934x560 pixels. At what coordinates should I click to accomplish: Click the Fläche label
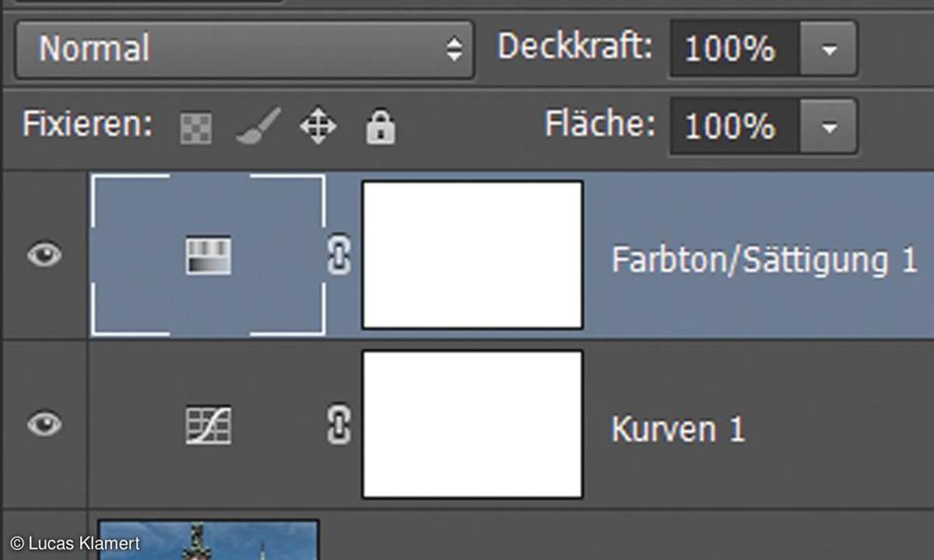pyautogui.click(x=600, y=124)
